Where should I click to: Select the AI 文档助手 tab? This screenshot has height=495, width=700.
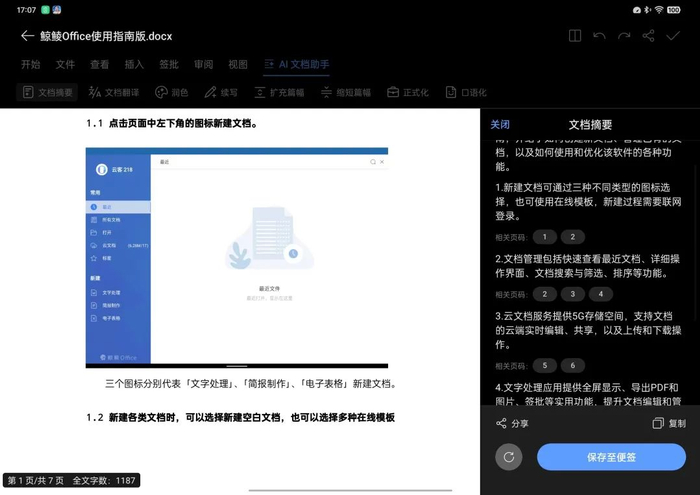[296, 64]
